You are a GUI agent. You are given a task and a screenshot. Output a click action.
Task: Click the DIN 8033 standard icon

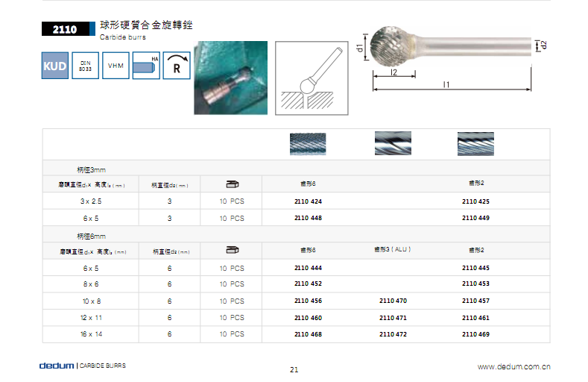[x=85, y=66]
